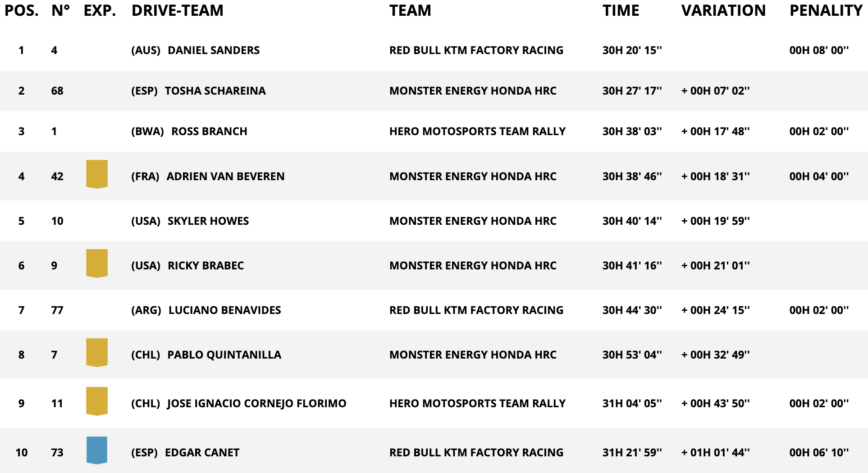Click Monster Energy Honda team for Tosha Schareina
This screenshot has width=868, height=473.
click(473, 91)
